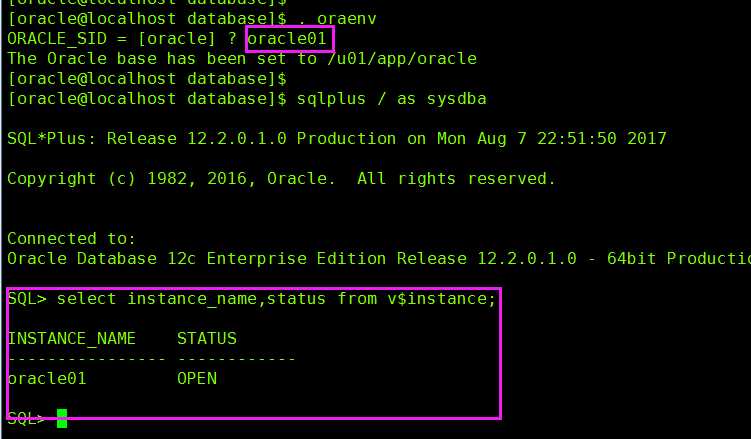
Task: Click the 'sqlplus / as sysdba' command
Action: pos(391,99)
